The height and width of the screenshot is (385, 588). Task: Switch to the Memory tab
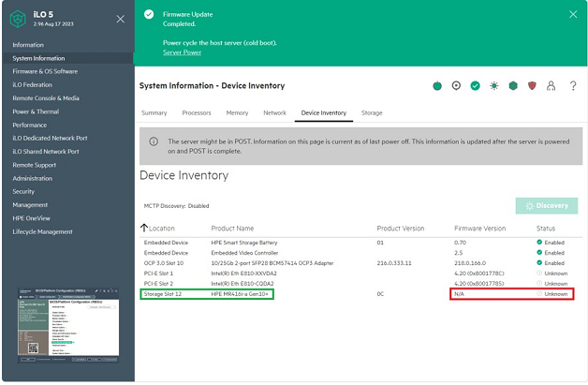(237, 113)
